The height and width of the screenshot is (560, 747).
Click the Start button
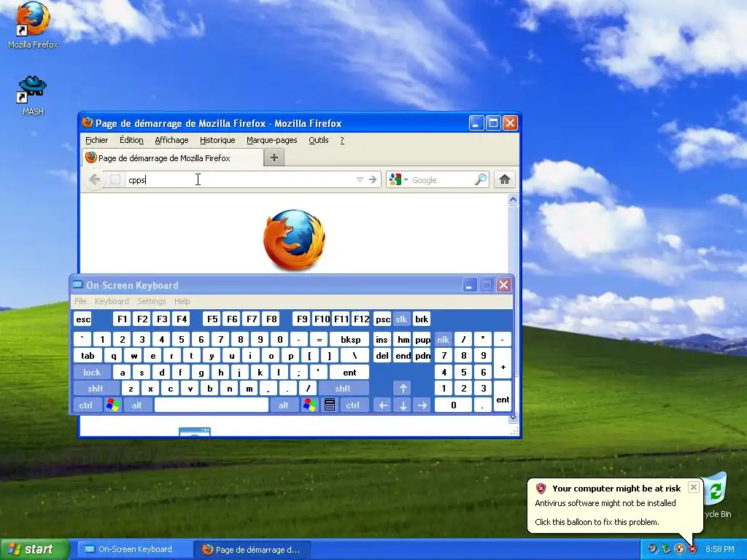[34, 549]
